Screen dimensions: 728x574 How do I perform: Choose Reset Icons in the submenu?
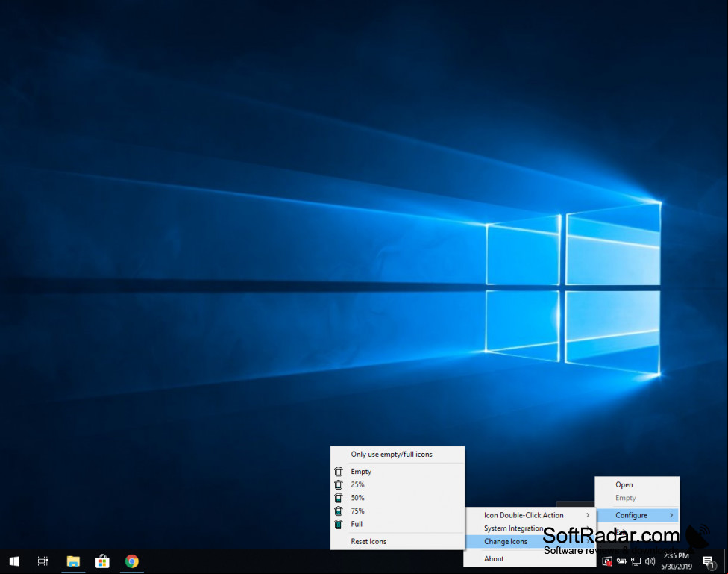point(398,541)
